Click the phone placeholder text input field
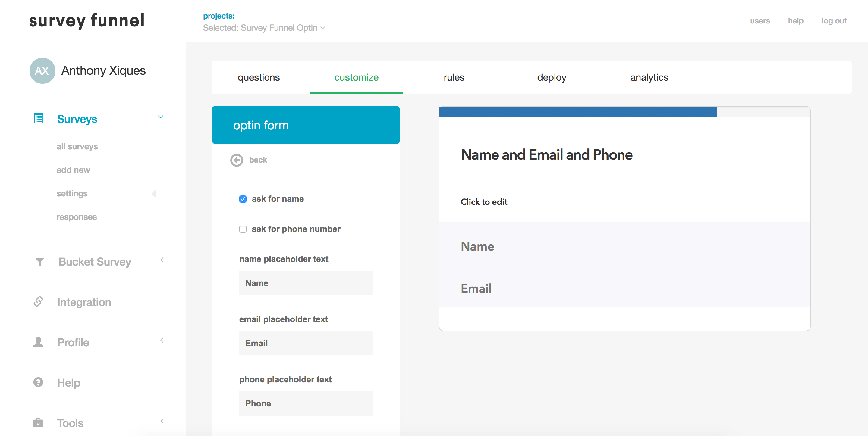 (306, 403)
